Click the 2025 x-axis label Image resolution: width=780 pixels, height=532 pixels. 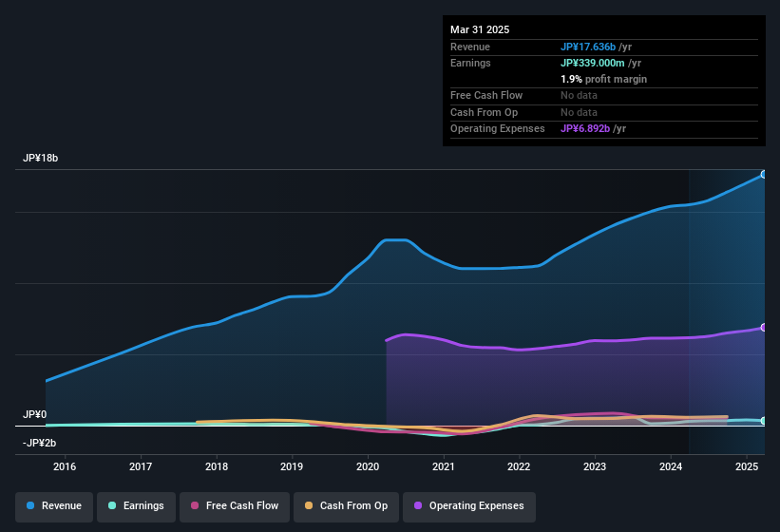pyautogui.click(x=747, y=466)
